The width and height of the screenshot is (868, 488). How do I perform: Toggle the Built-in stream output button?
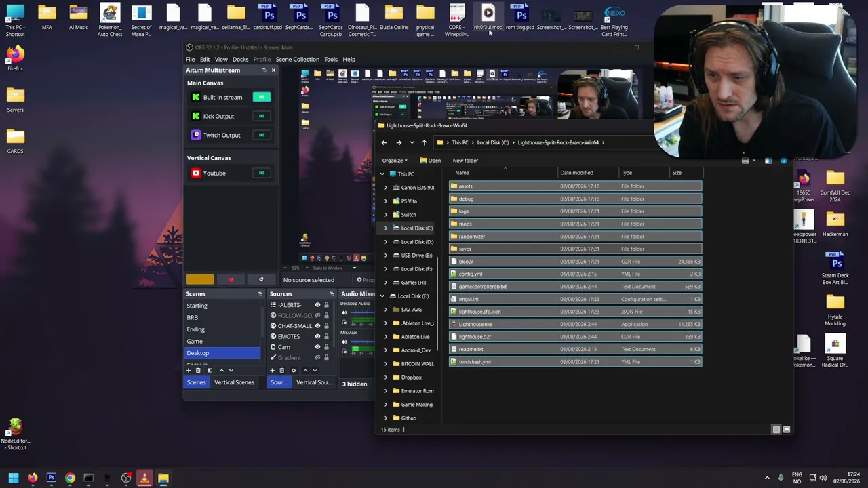coord(261,97)
